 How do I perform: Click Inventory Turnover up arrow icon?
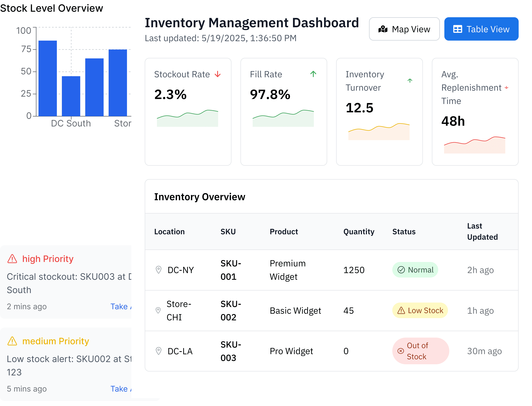click(x=410, y=81)
